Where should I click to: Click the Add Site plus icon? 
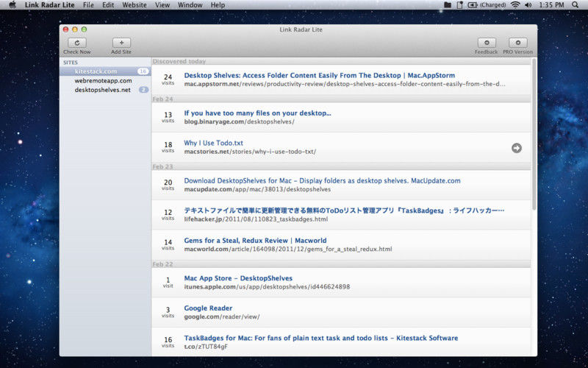point(121,43)
